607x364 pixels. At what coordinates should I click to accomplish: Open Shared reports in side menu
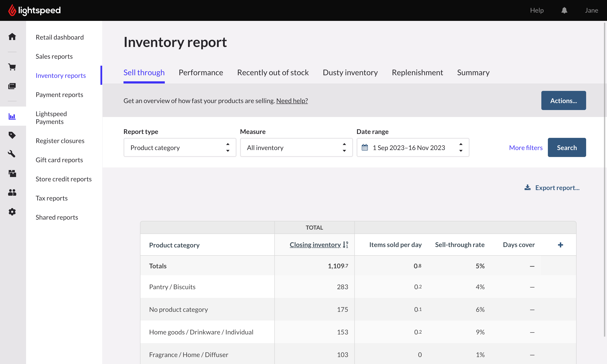tap(57, 217)
